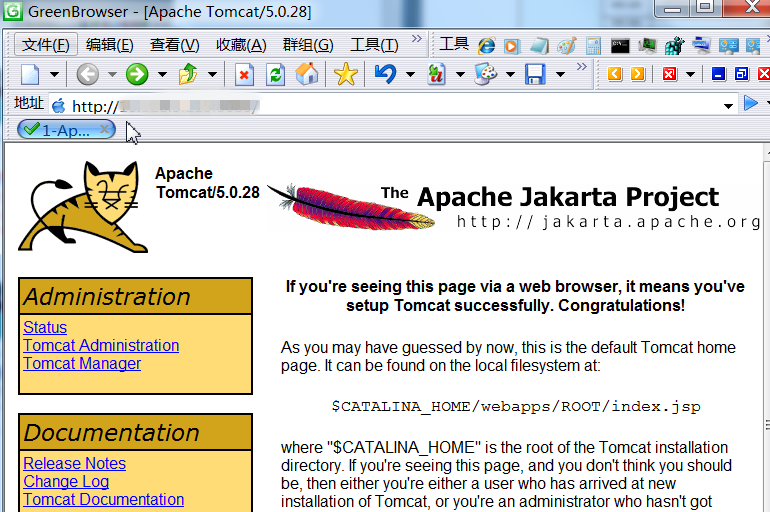Open the Calculator tool icon

tap(593, 45)
